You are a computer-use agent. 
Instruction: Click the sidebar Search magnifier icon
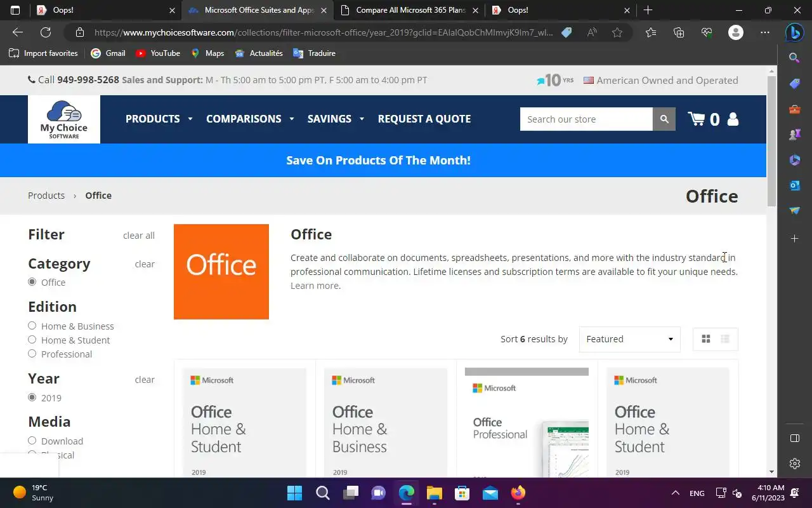[x=795, y=58]
